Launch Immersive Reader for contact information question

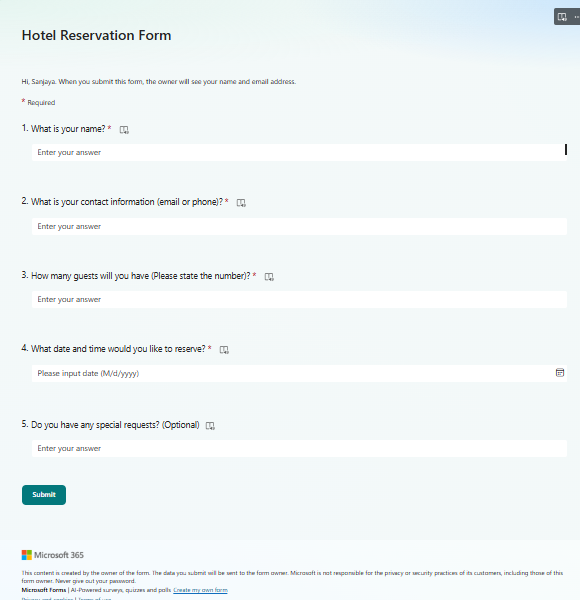241,203
